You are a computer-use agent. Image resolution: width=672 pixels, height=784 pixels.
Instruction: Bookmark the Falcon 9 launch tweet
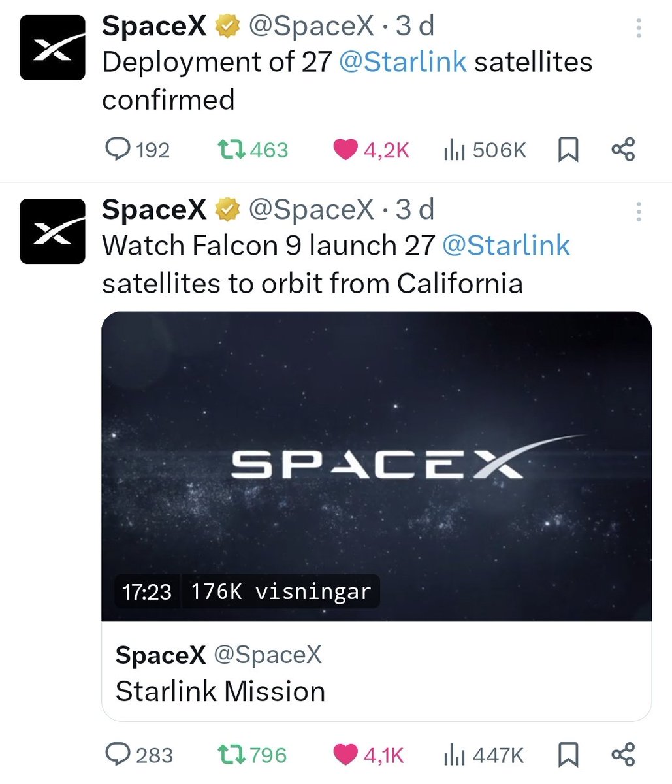click(569, 755)
